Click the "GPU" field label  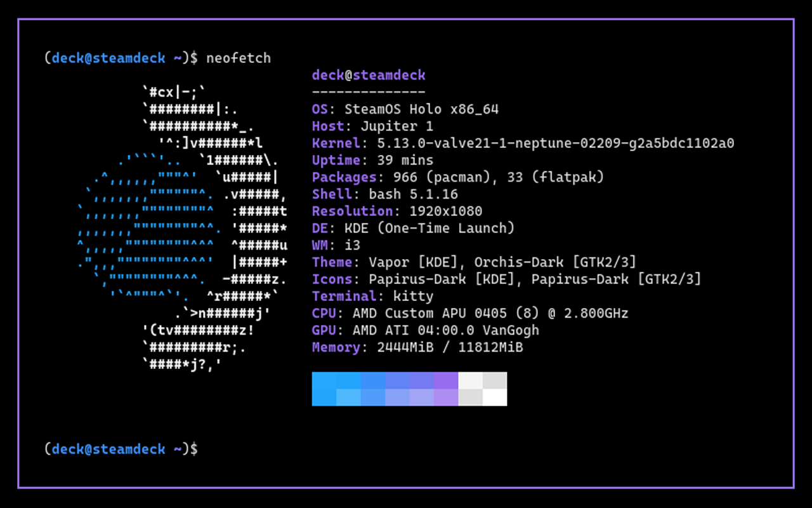(x=324, y=330)
